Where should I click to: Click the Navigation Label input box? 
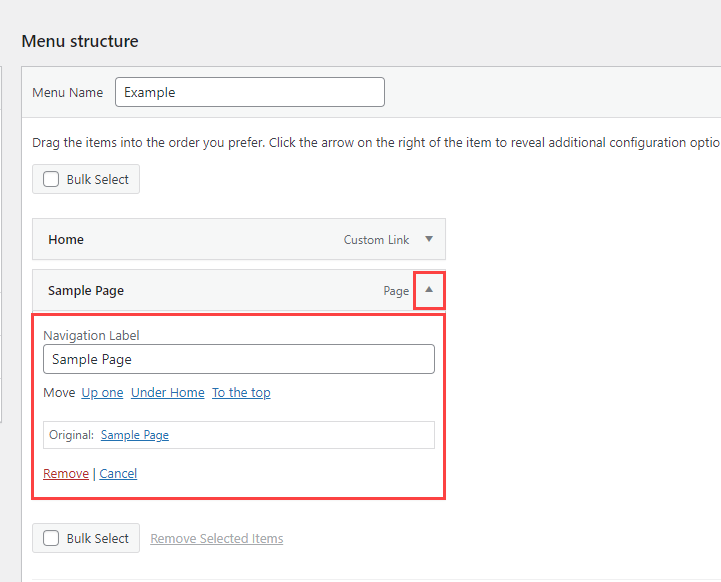pyautogui.click(x=238, y=359)
